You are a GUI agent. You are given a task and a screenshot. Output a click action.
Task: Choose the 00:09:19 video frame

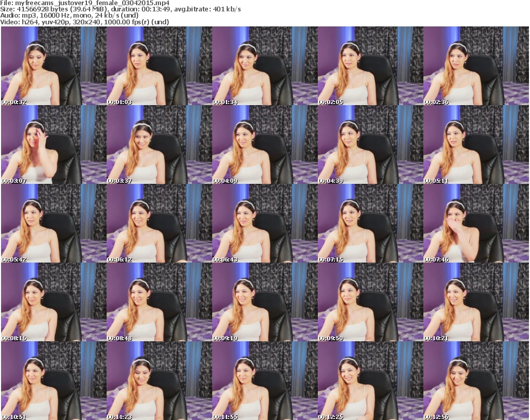(264, 302)
